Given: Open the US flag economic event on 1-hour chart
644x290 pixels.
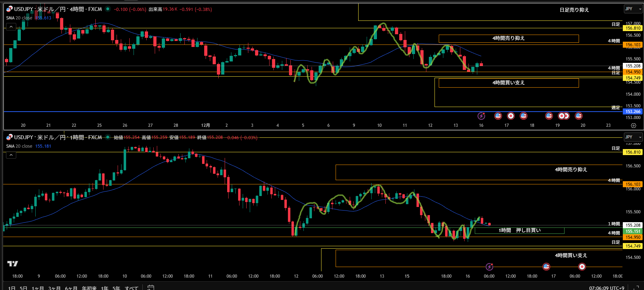Looking at the screenshot, I should tap(546, 267).
